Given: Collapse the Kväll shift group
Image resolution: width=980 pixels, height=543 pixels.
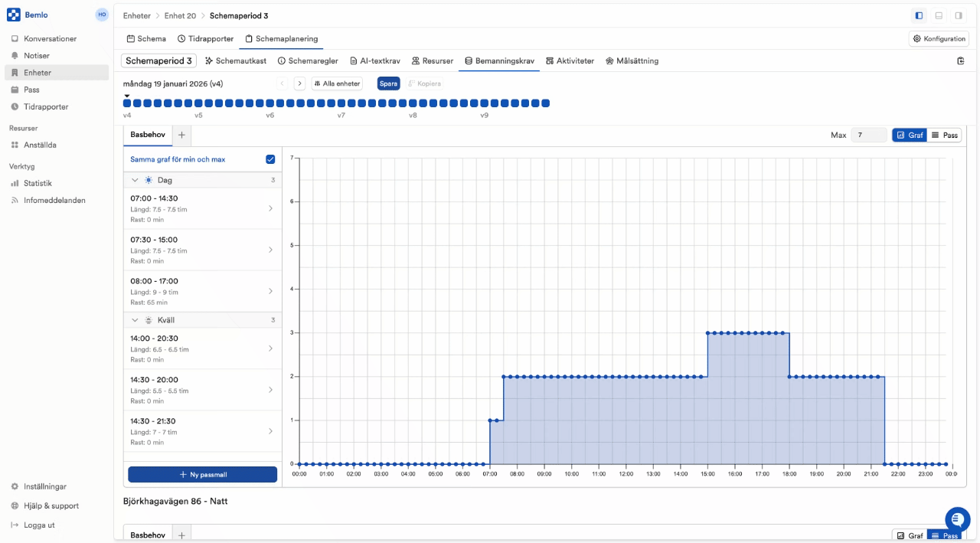Looking at the screenshot, I should click(x=136, y=320).
